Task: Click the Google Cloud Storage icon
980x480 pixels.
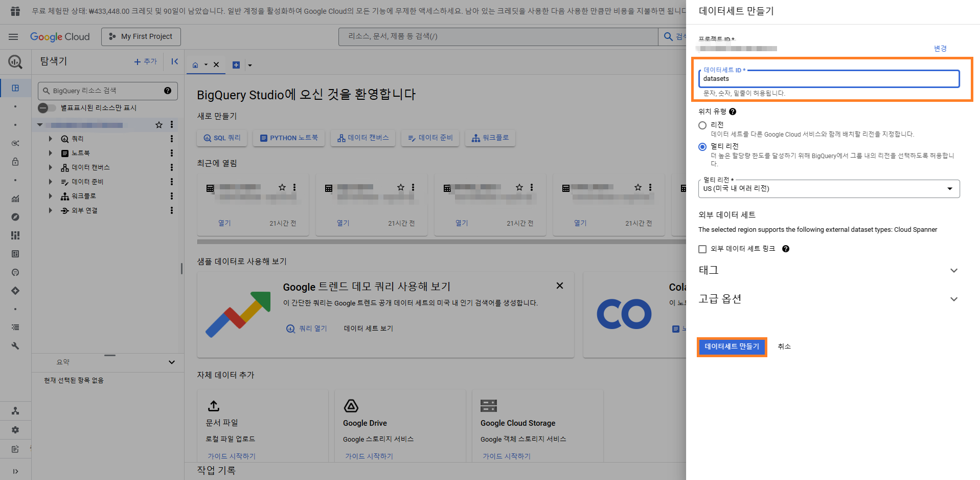Action: 489,406
